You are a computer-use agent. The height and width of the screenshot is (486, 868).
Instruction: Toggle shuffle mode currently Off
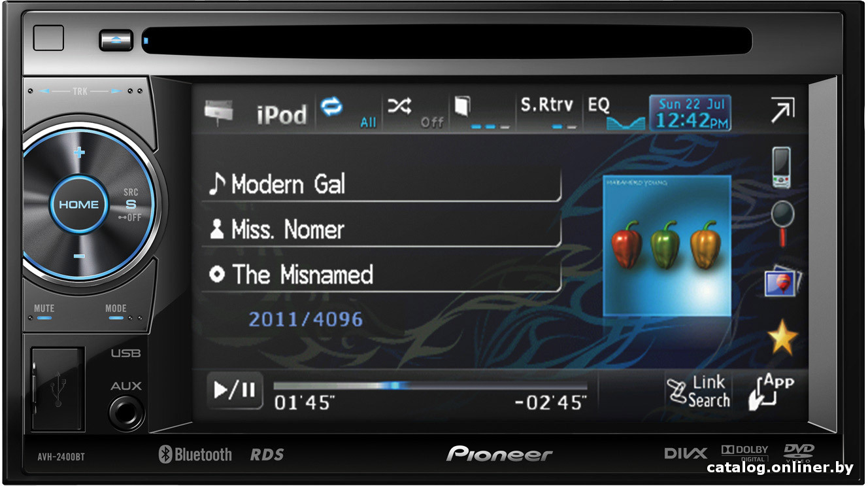pos(414,113)
